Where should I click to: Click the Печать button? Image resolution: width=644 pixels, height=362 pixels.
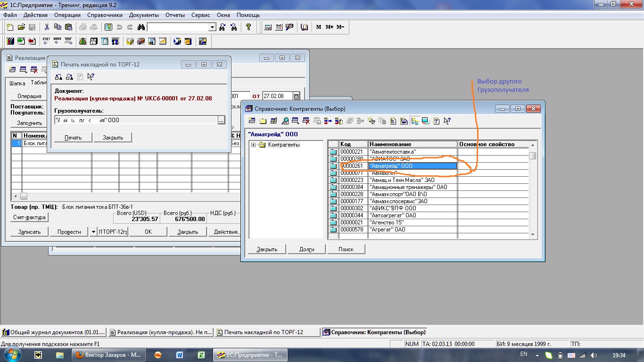point(73,138)
